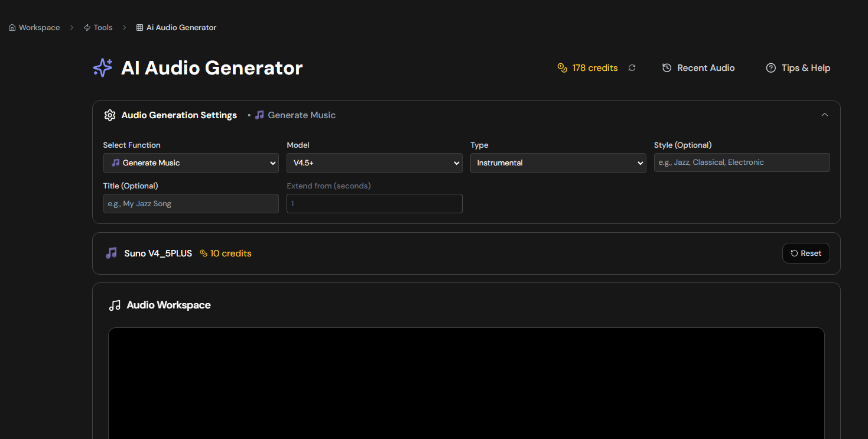Screen dimensions: 868x439
Task: Focus the Style (Optional) input field
Action: click(x=742, y=162)
